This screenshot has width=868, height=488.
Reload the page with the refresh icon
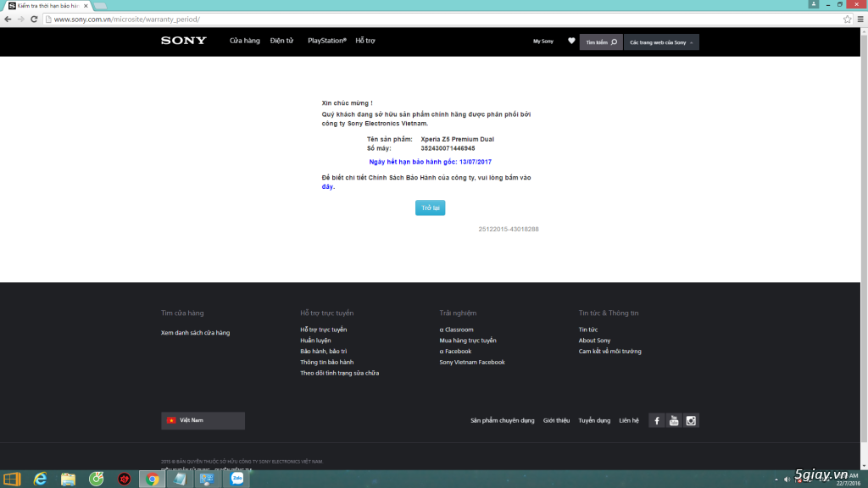[34, 19]
